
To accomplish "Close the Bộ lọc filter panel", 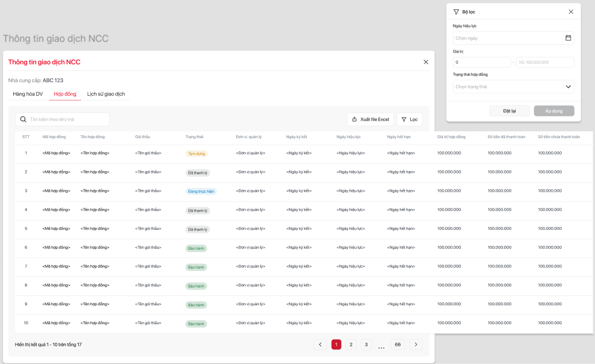I will pyautogui.click(x=571, y=12).
